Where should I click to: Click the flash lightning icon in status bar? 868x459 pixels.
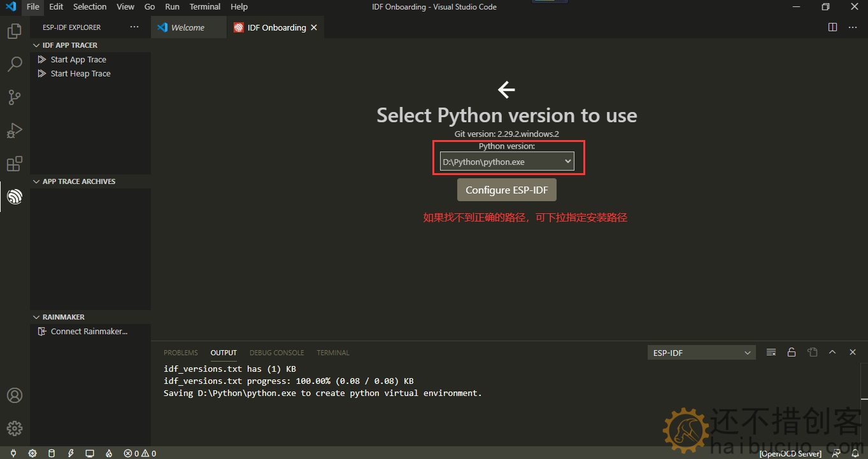[x=71, y=453]
